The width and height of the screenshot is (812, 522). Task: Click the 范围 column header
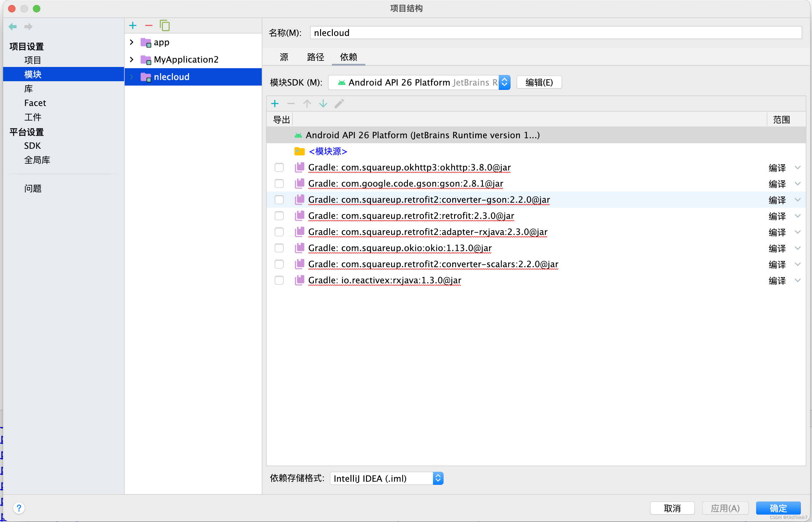tap(781, 119)
